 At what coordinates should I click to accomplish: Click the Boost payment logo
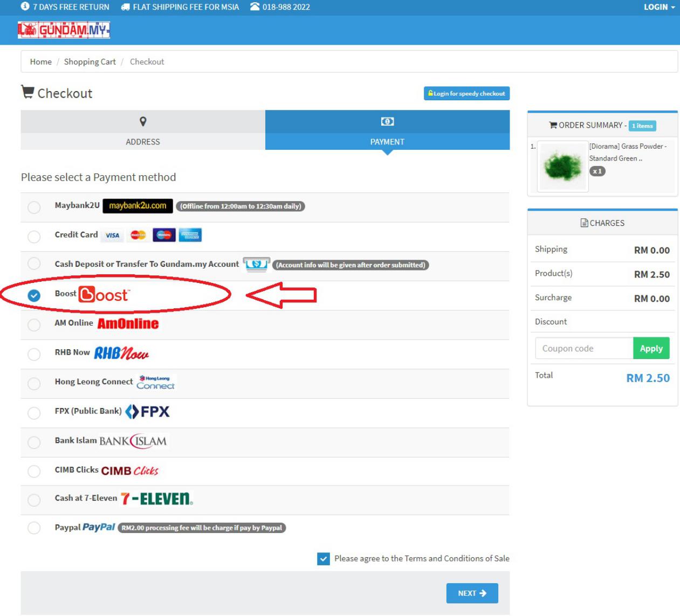pos(104,294)
